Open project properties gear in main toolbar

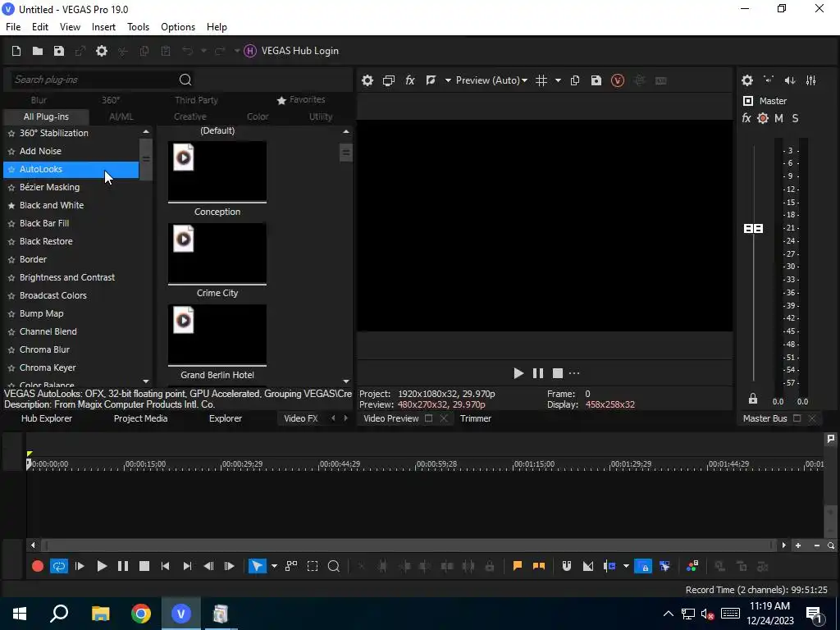tap(101, 51)
